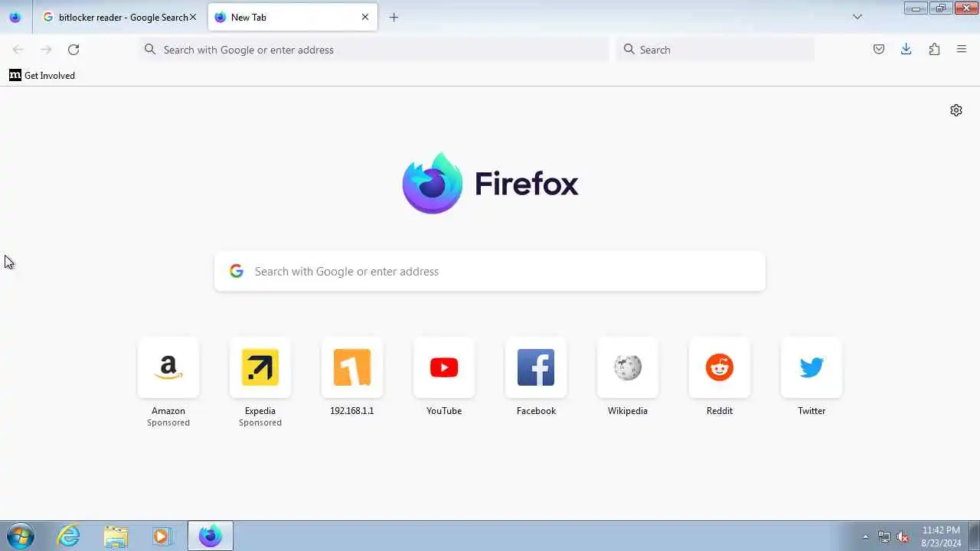980x551 pixels.
Task: Personalize new tab with gear icon
Action: pyautogui.click(x=956, y=110)
